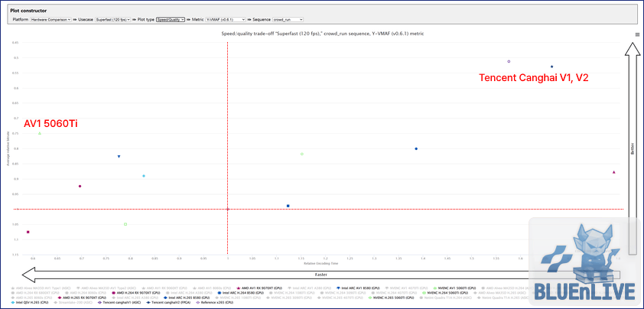Hide Intel ARC AV1 B580 legend series
This screenshot has width=644, height=309.
click(358, 288)
